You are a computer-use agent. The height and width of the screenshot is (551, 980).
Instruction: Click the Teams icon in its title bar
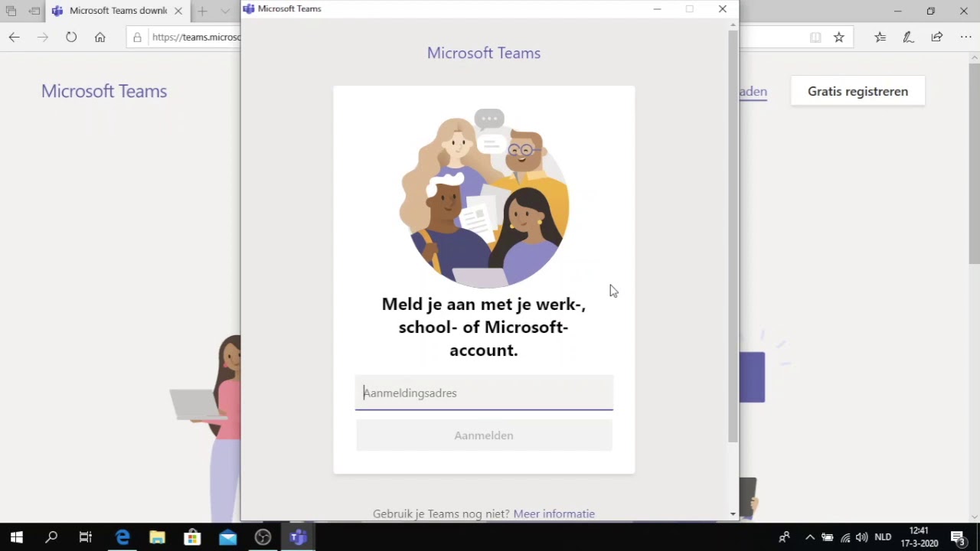[x=249, y=9]
